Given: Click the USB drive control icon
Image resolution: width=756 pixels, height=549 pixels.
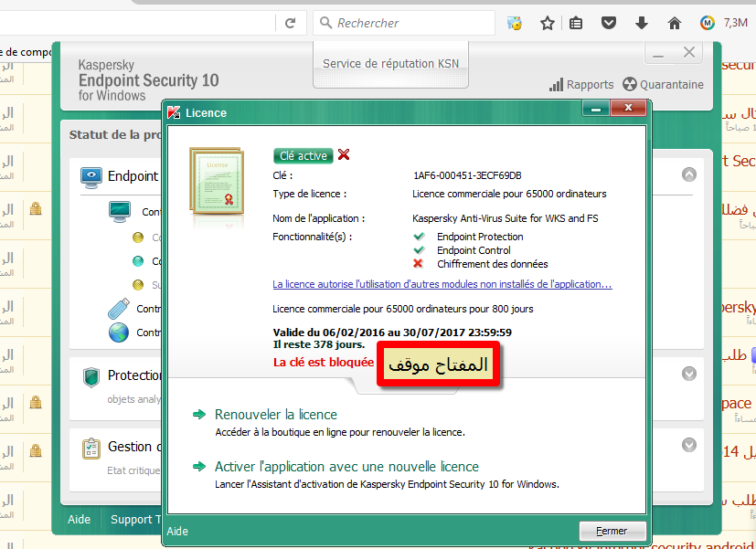Looking at the screenshot, I should (x=119, y=309).
